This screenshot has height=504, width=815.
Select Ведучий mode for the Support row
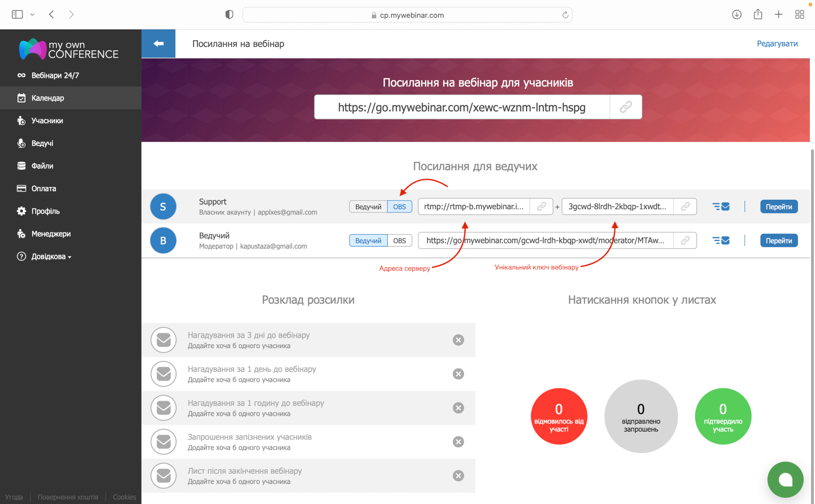(x=368, y=206)
